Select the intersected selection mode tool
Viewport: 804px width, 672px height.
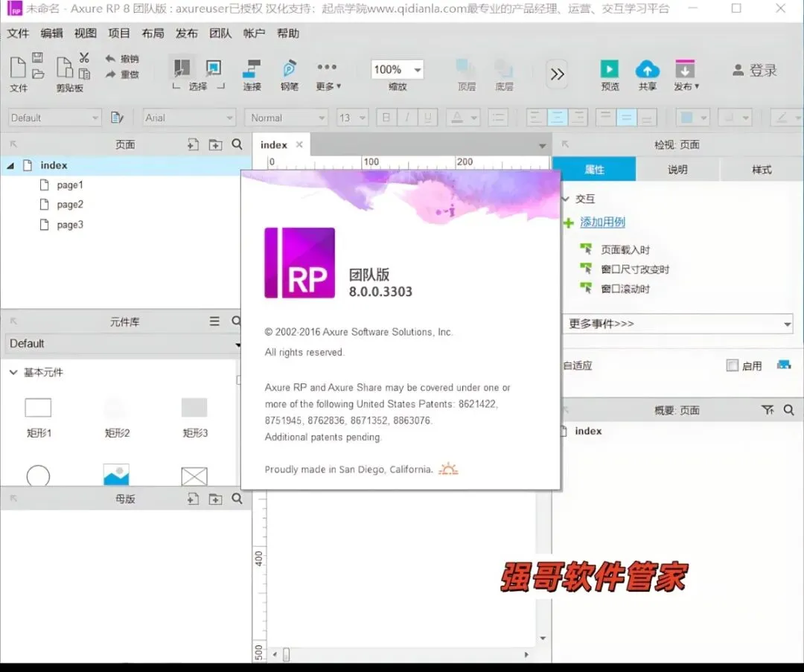click(x=182, y=68)
